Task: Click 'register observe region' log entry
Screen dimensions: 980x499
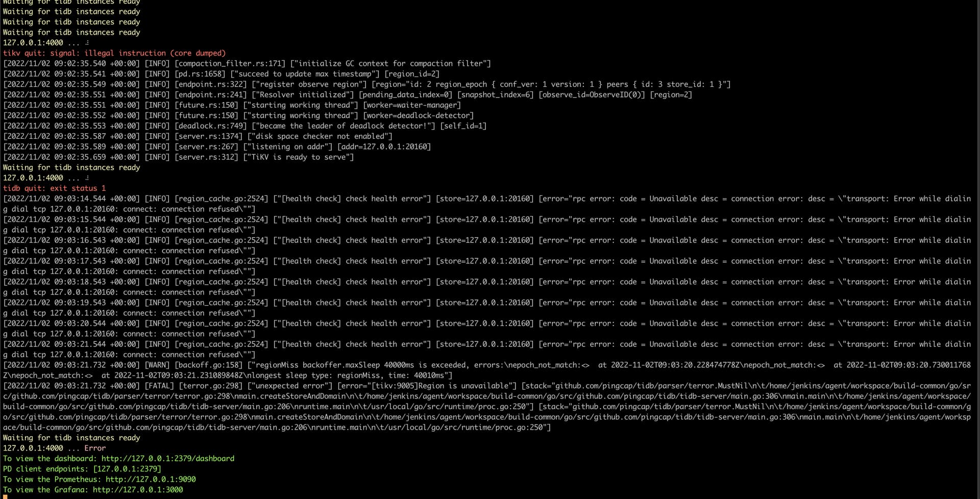Action: pos(367,84)
